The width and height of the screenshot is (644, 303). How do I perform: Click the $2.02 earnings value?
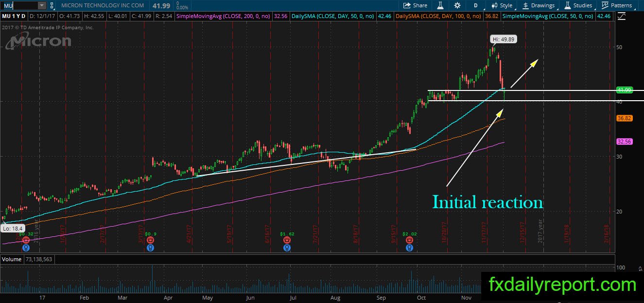point(410,234)
